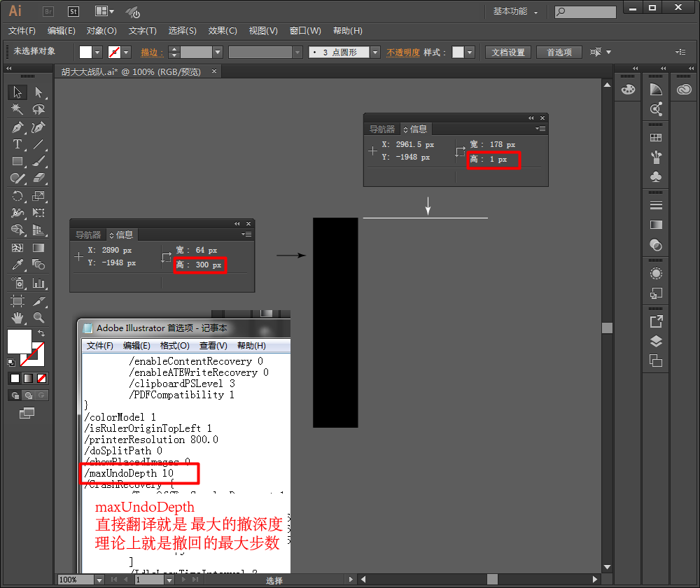The image size is (700, 588).
Task: Open the Layers panel icon
Action: 656,342
